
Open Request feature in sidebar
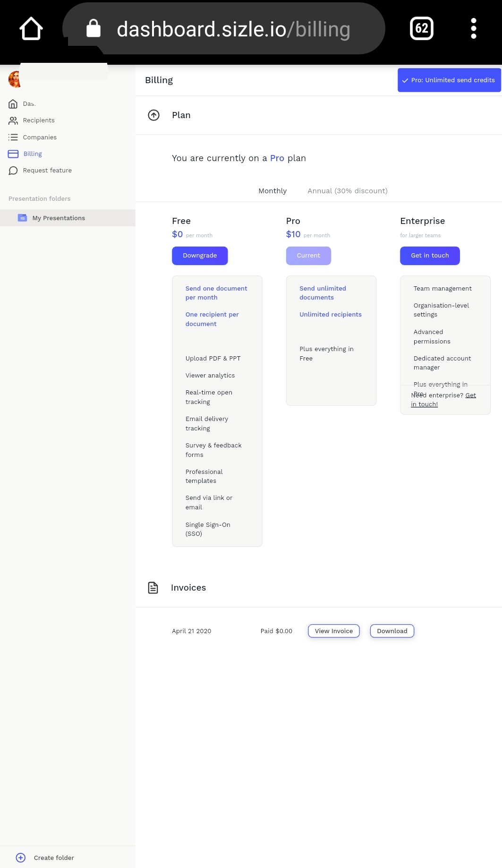click(47, 171)
